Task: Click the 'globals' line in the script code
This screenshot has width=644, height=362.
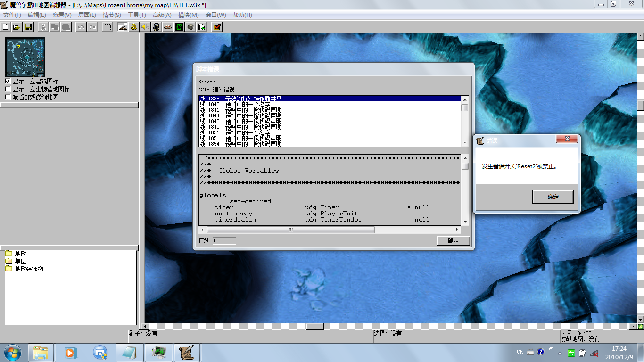Action: [213, 195]
